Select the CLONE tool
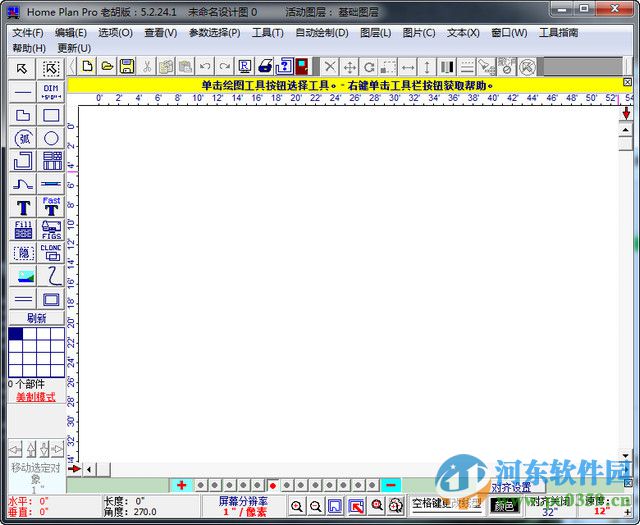 coord(51,253)
